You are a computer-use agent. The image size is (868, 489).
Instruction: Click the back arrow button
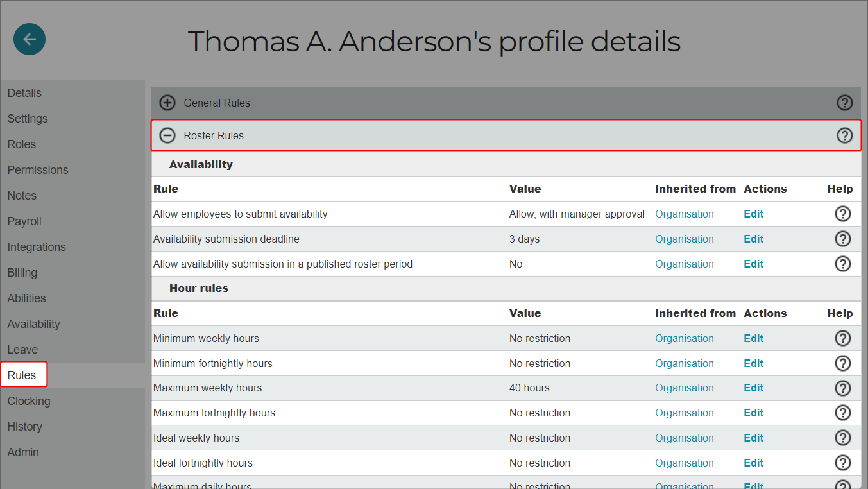click(30, 39)
